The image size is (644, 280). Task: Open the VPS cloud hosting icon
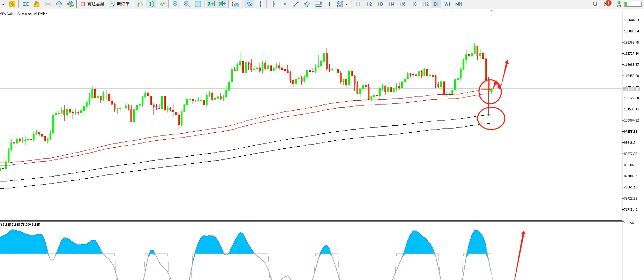click(59, 4)
